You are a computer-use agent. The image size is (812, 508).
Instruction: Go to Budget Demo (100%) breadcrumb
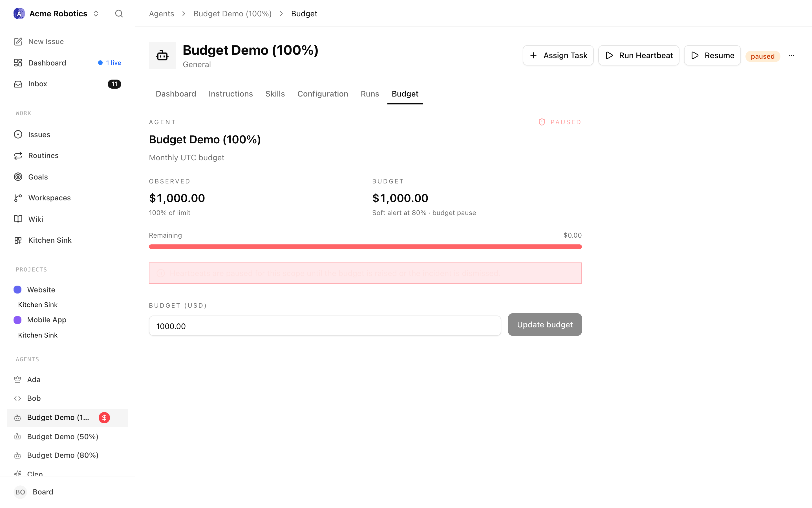233,14
